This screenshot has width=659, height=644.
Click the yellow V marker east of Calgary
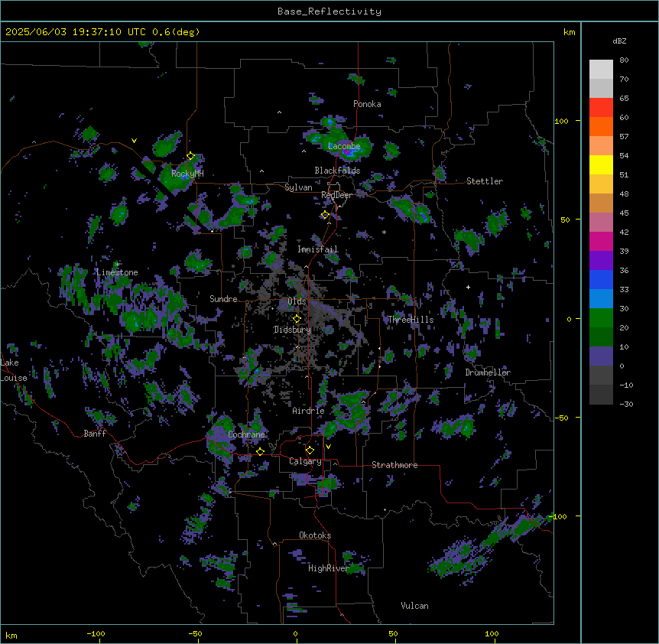coord(328,447)
